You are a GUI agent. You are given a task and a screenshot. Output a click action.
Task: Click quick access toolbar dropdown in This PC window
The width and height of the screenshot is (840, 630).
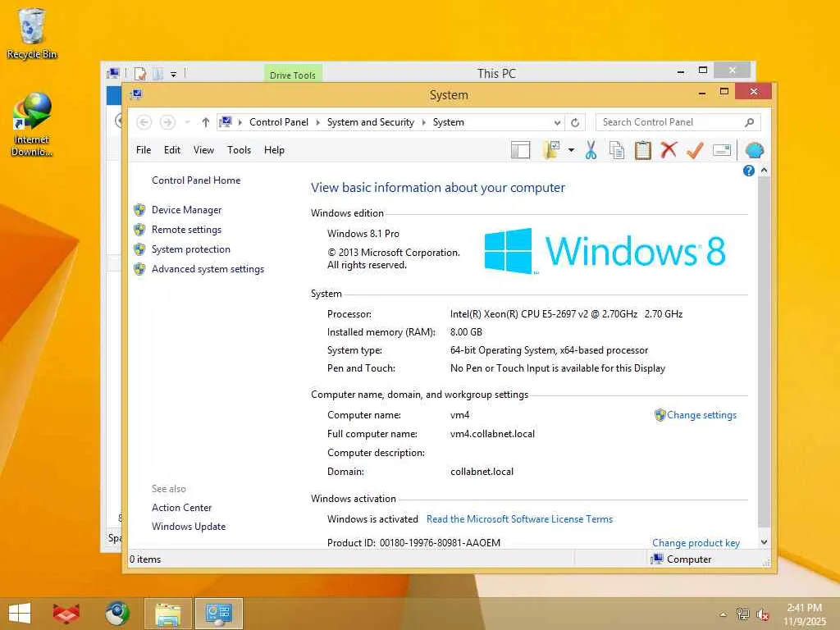tap(174, 75)
